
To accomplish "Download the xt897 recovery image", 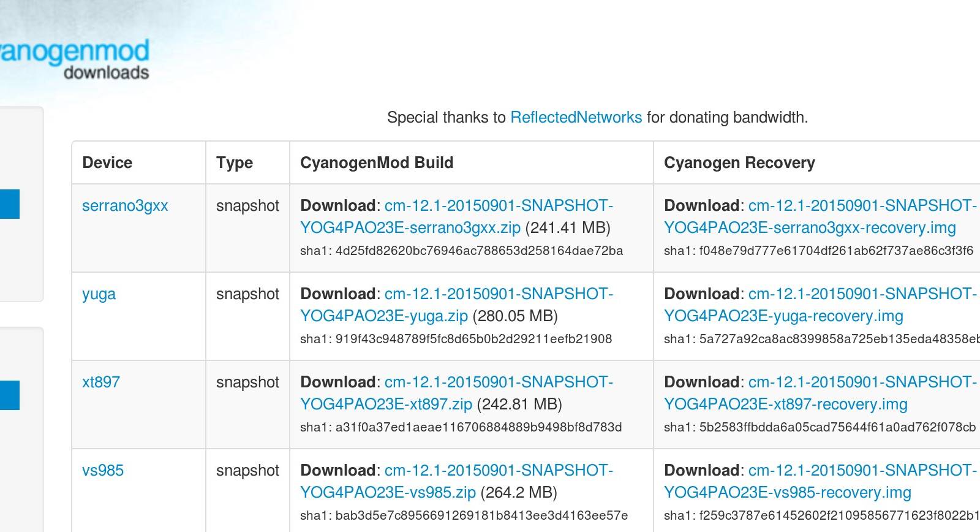I will pyautogui.click(x=821, y=393).
